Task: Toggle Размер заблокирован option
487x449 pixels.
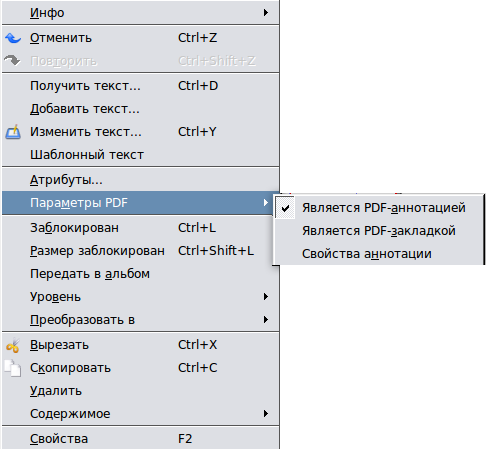Action: point(140,251)
